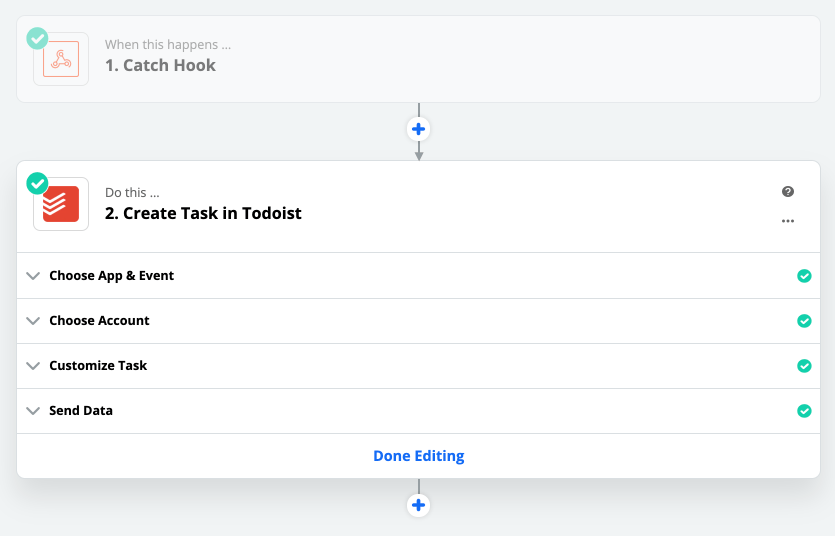This screenshot has height=536, width=835.
Task: Expand the Customize Task section chevron
Action: (x=33, y=366)
